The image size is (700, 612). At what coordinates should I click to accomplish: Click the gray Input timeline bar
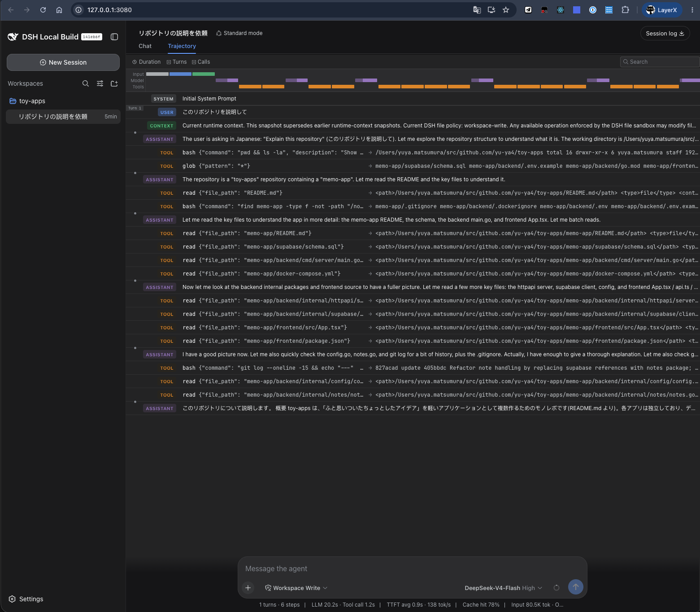click(x=157, y=74)
